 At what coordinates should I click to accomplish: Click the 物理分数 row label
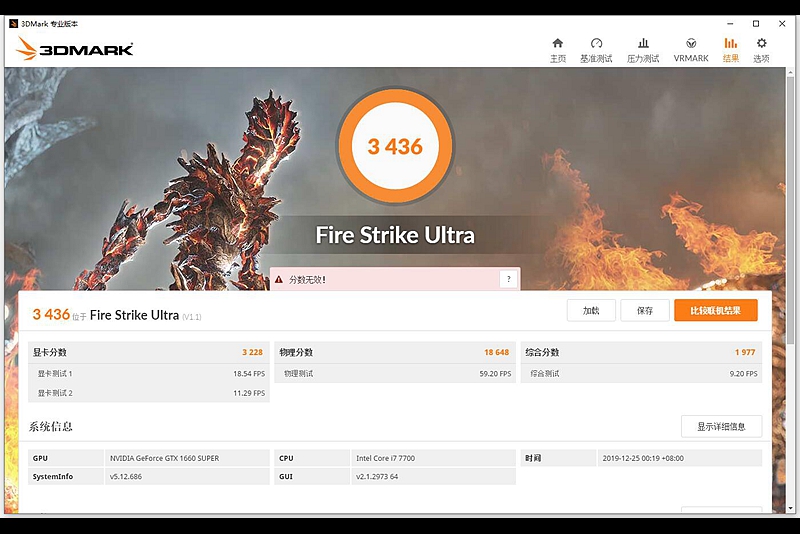296,352
